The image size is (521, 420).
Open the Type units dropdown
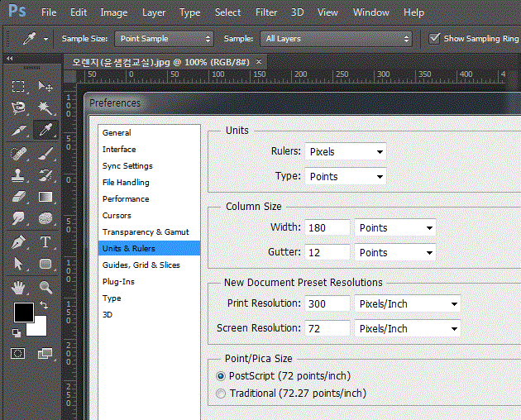tap(346, 176)
